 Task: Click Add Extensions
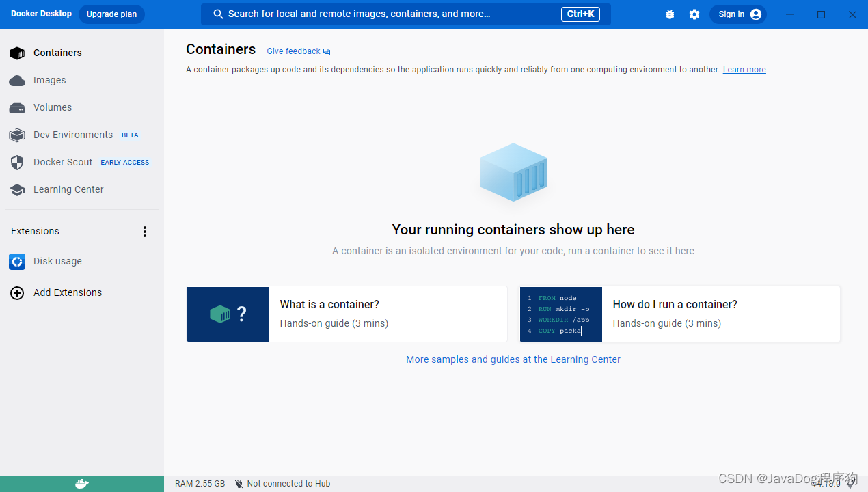pyautogui.click(x=67, y=292)
